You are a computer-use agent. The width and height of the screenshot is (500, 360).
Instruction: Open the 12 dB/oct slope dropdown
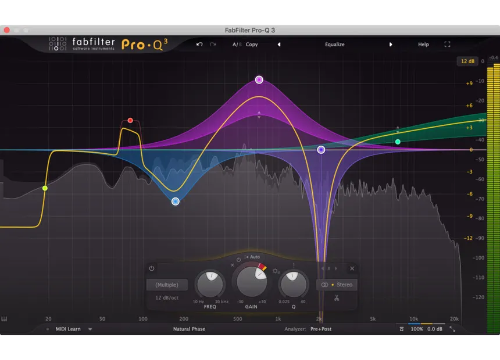(x=167, y=298)
